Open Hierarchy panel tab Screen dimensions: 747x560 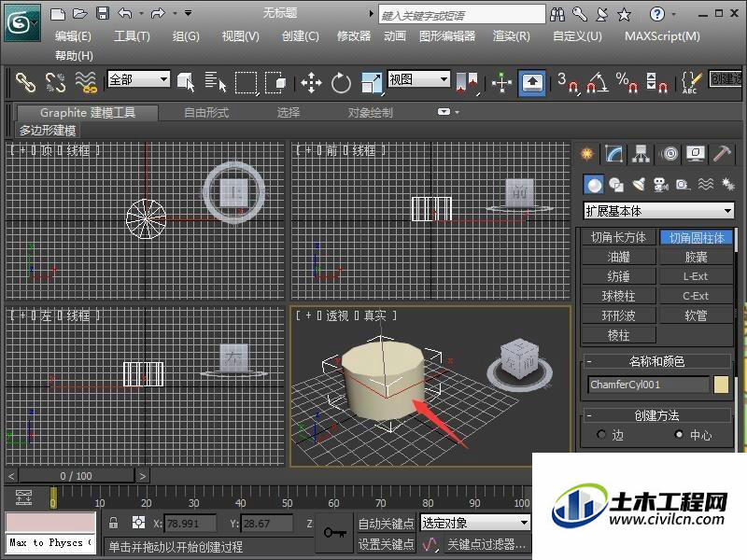pyautogui.click(x=641, y=154)
